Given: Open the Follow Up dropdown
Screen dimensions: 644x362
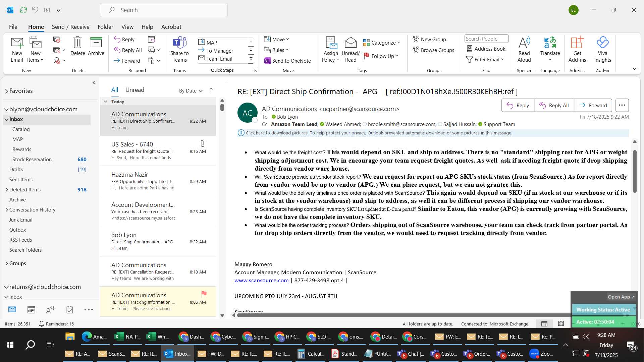Looking at the screenshot, I should coord(381,56).
